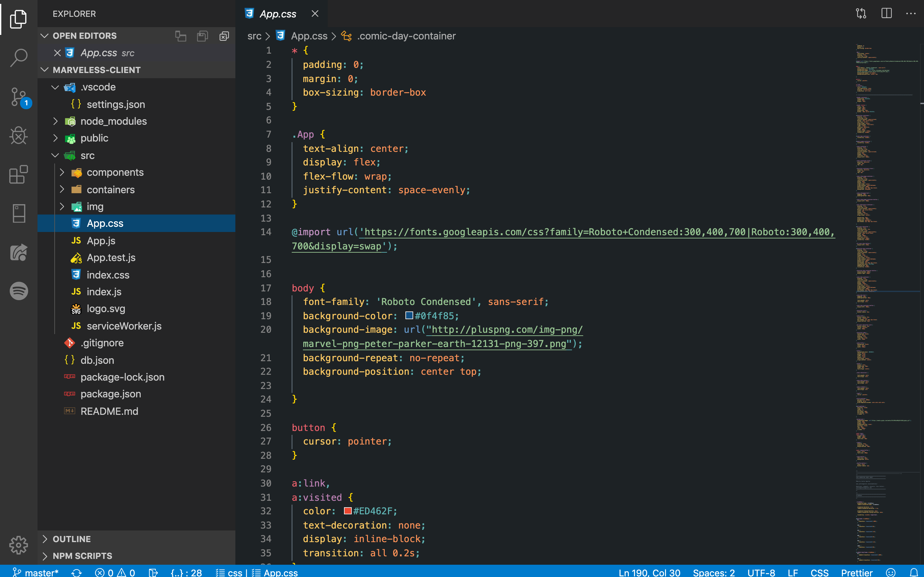Toggle vertical/horizontal editor layout icon

tap(181, 36)
